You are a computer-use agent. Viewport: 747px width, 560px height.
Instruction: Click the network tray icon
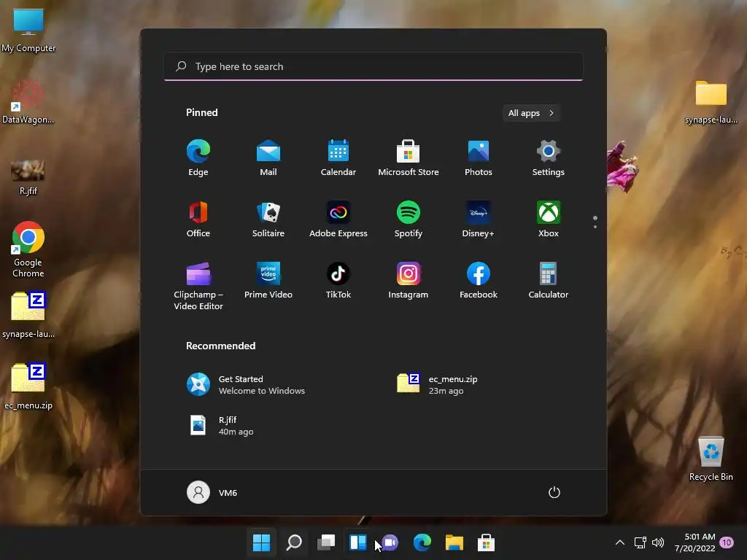(x=640, y=542)
